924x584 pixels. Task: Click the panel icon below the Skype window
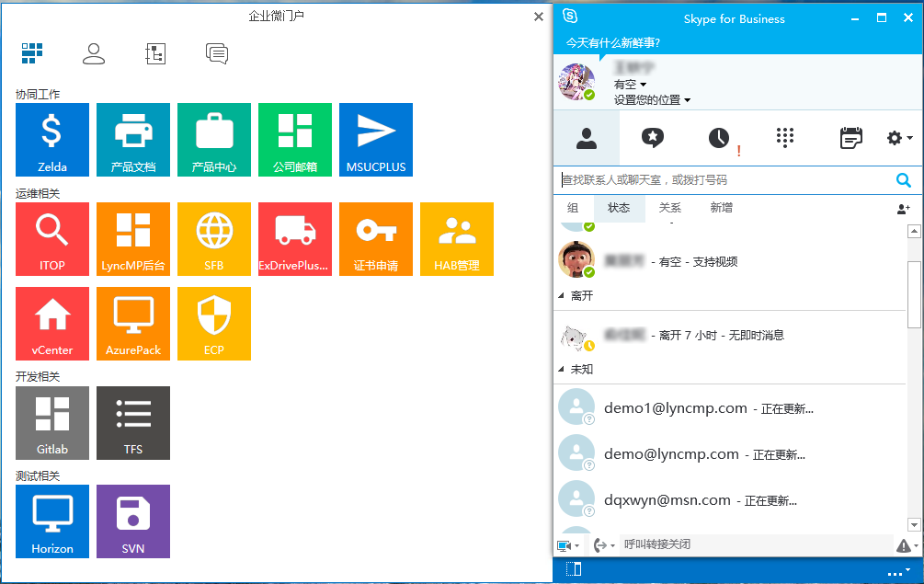pyautogui.click(x=574, y=568)
